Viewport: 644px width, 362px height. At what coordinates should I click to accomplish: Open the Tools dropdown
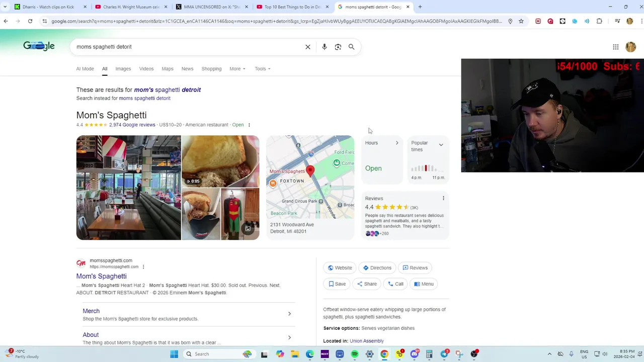tap(263, 69)
